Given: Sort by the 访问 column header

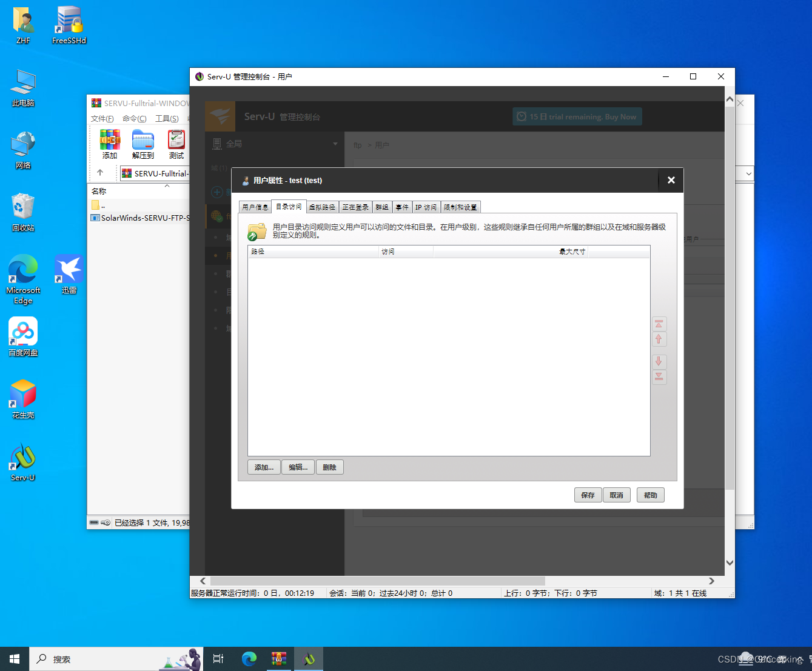Looking at the screenshot, I should [x=406, y=252].
